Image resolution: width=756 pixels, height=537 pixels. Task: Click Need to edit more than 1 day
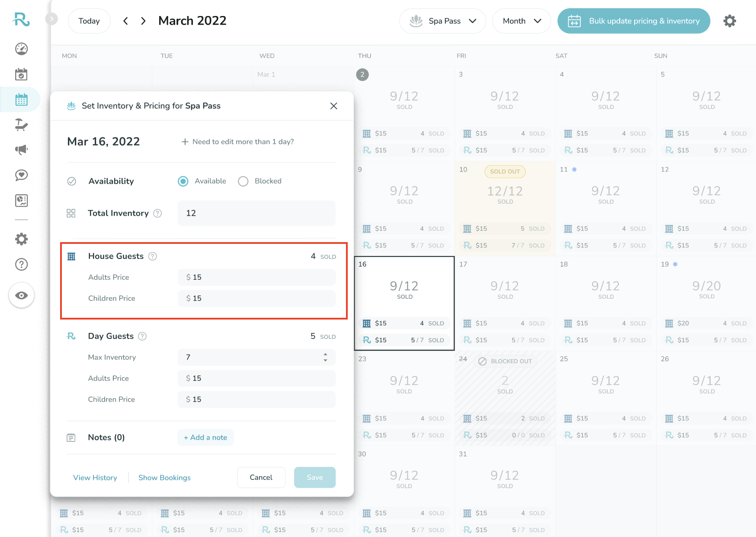pos(237,142)
